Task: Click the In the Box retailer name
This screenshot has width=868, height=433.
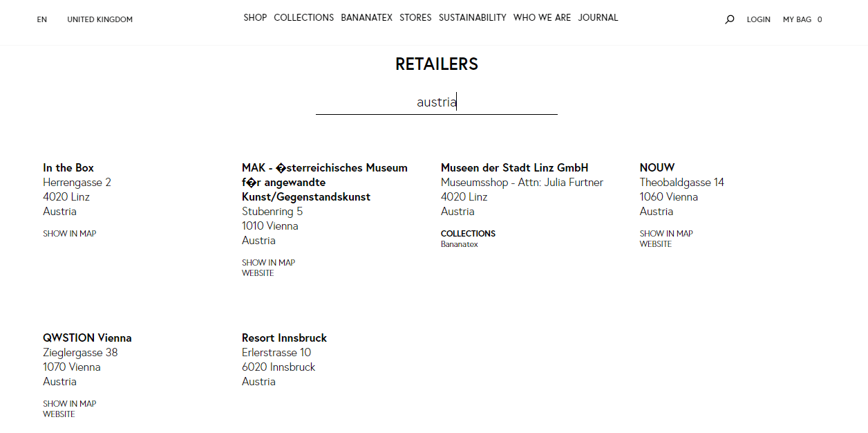Action: coord(68,167)
